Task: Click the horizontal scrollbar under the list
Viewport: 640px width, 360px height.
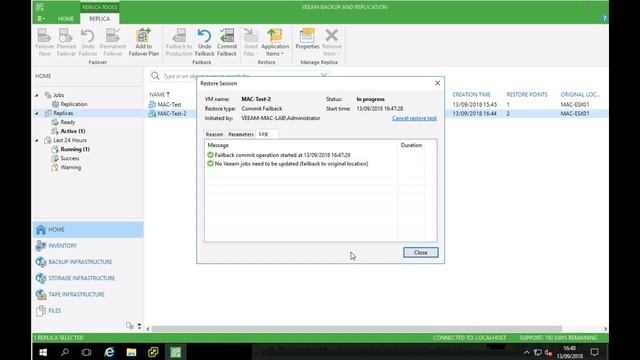Action: [x=357, y=329]
